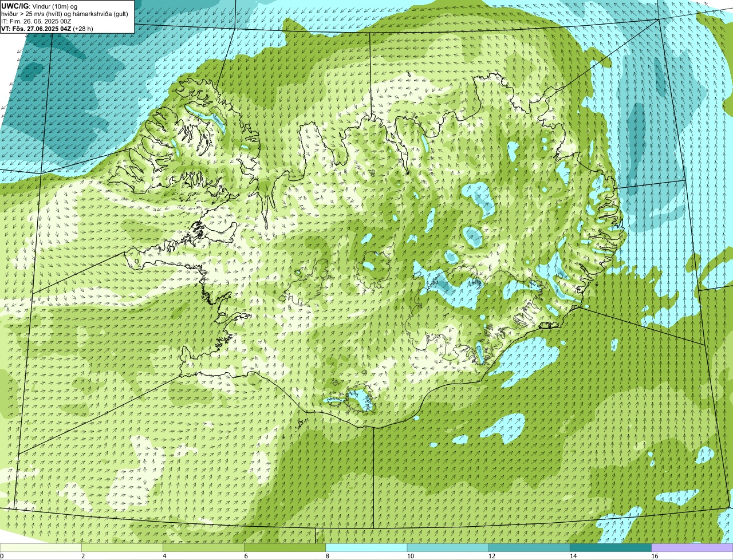
Task: Click the purple legend swatch above 16
Action: tap(692, 548)
